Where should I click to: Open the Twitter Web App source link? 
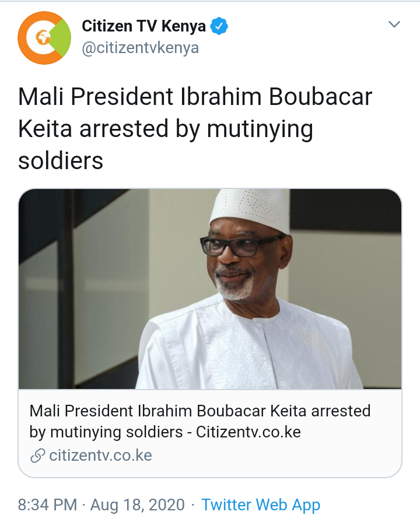point(260,505)
